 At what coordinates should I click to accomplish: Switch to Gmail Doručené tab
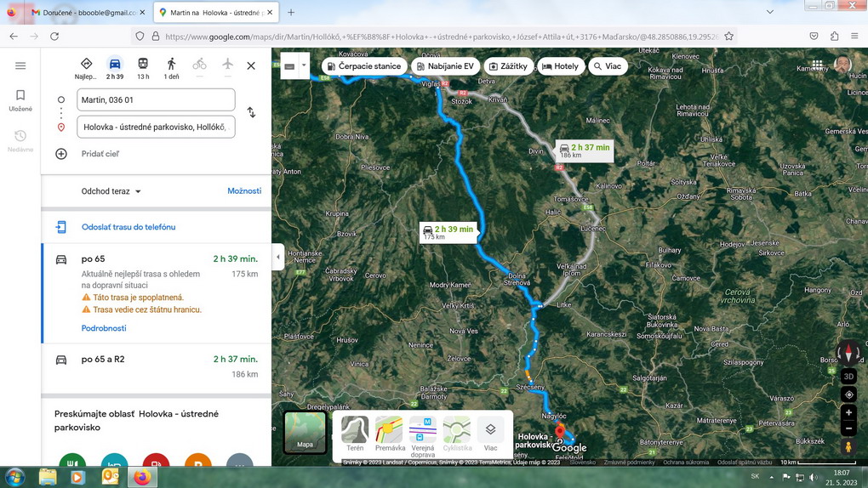tap(89, 12)
